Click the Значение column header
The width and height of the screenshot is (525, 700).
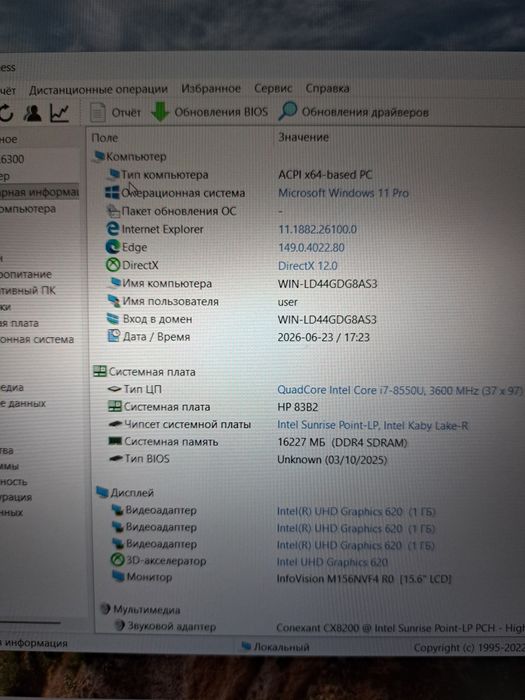click(x=303, y=137)
